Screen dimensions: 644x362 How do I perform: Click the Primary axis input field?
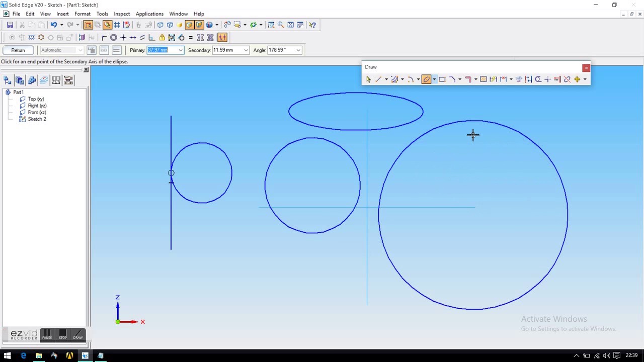pos(162,50)
